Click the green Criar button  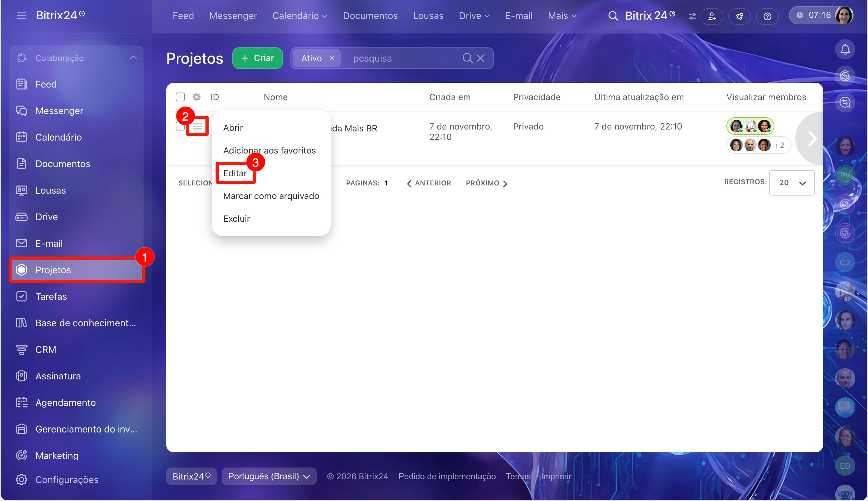257,58
